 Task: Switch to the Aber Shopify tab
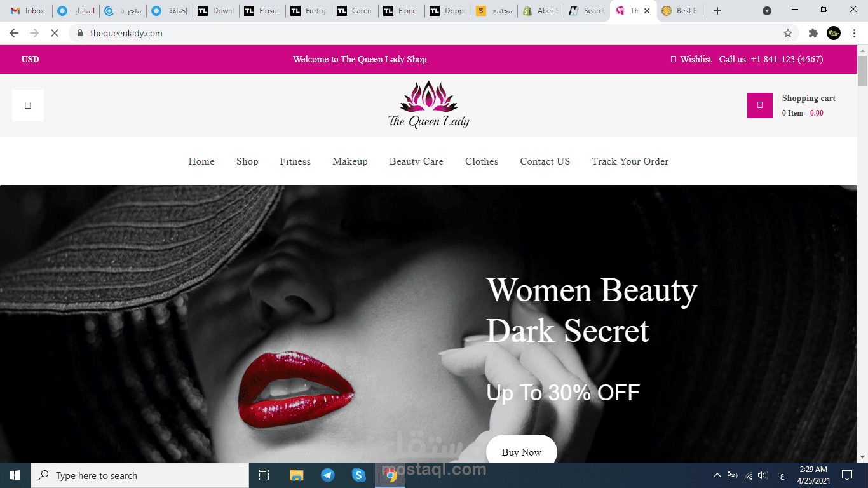pos(539,11)
